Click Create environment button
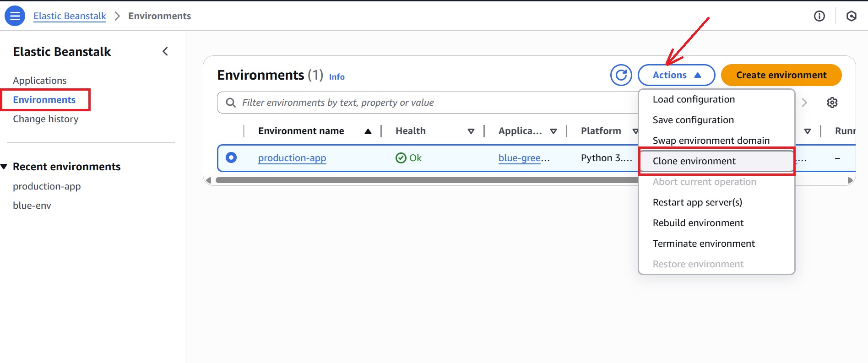868x363 pixels. (781, 75)
